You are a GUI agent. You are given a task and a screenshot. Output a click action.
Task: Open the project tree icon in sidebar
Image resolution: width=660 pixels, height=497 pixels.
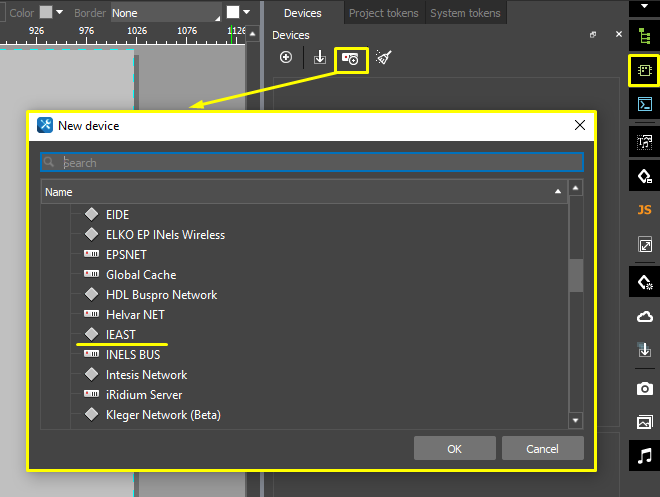(x=644, y=36)
